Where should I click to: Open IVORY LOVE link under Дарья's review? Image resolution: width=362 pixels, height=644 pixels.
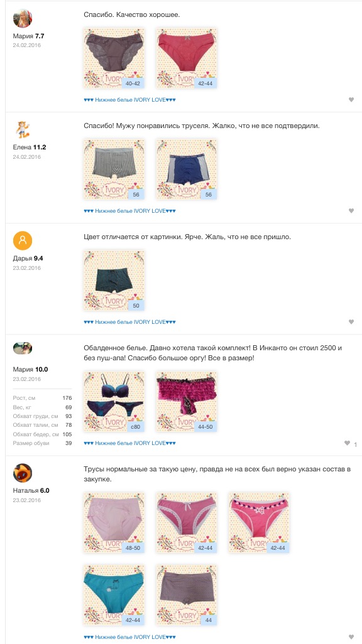tap(129, 322)
